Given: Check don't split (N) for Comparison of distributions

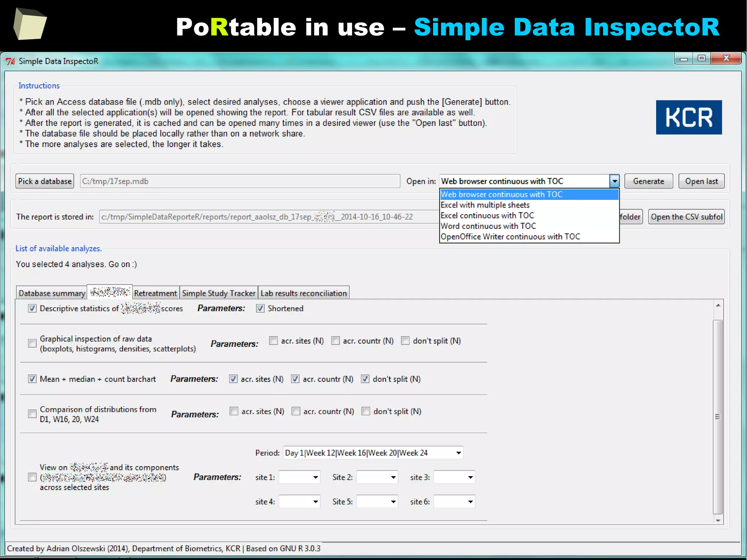Looking at the screenshot, I should [x=366, y=412].
